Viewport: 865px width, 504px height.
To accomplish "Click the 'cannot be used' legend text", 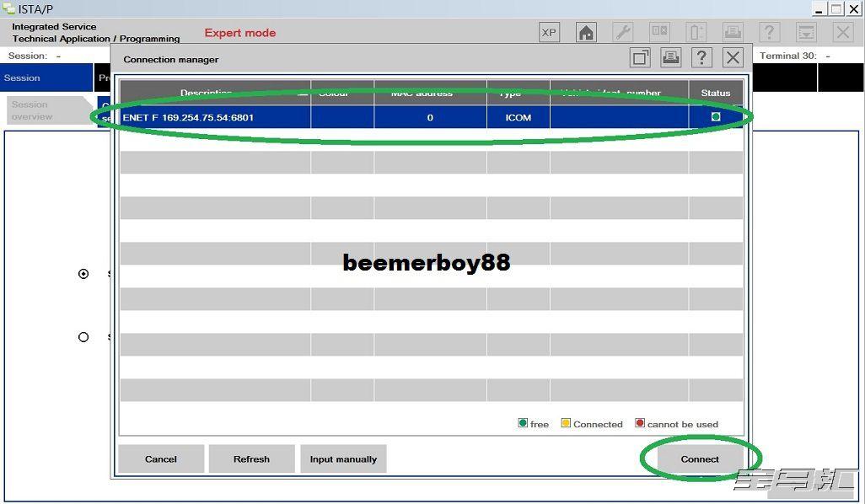I will click(683, 424).
